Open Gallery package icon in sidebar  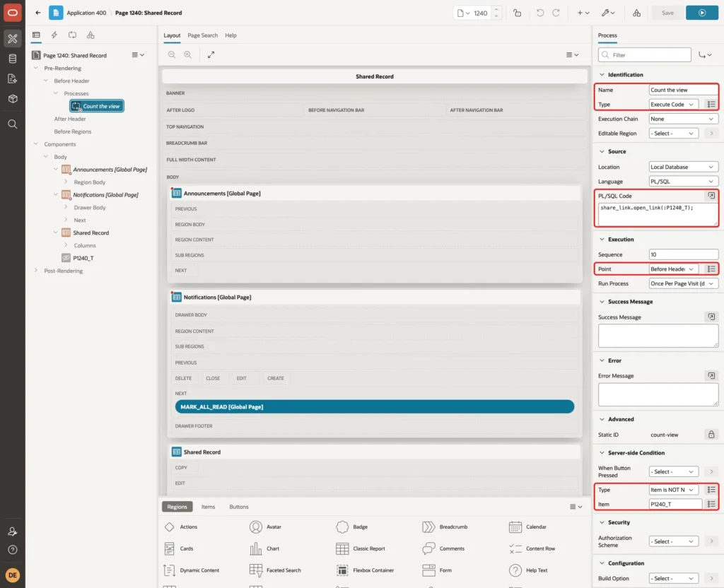coord(13,99)
